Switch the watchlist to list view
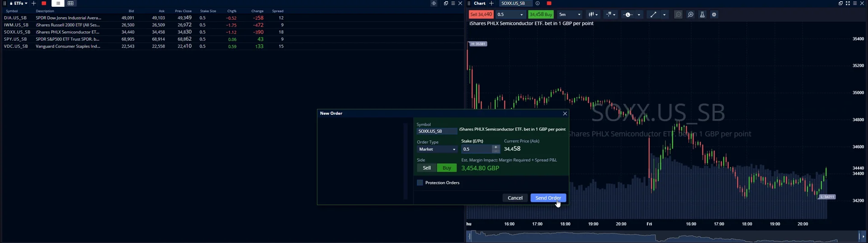Screen dimensions: 868x243 click(x=58, y=3)
